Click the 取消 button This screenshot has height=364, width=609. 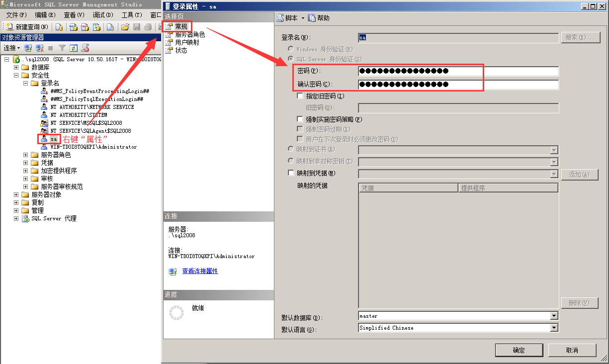click(572, 350)
